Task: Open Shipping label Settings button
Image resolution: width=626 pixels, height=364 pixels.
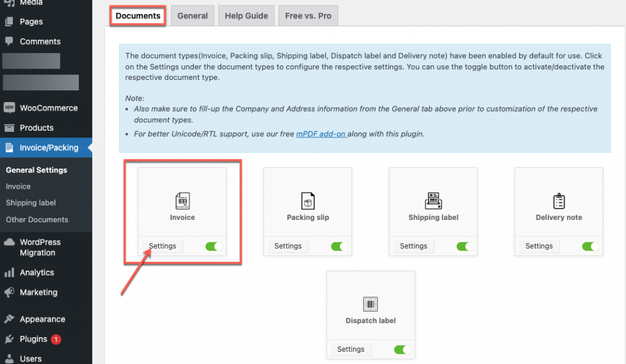Action: pos(413,246)
